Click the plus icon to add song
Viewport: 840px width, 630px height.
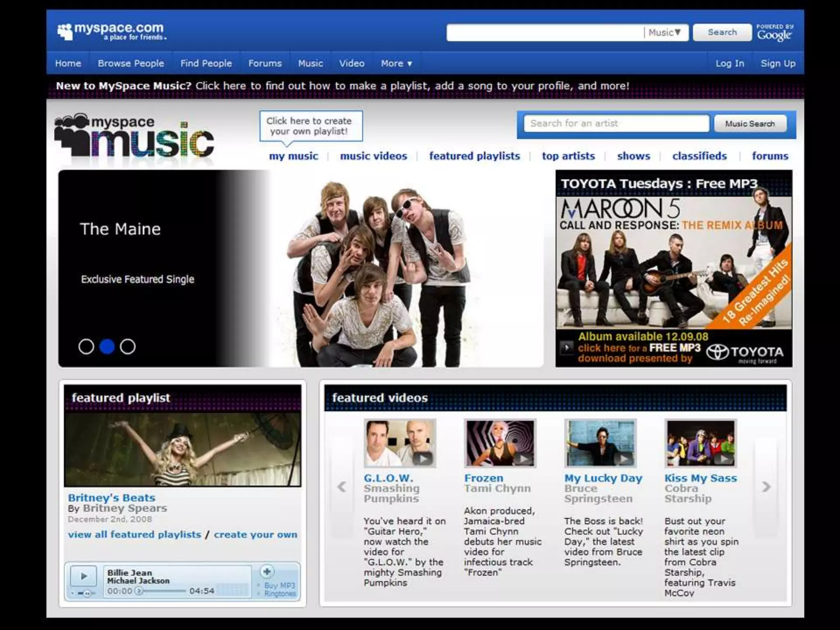tap(267, 571)
